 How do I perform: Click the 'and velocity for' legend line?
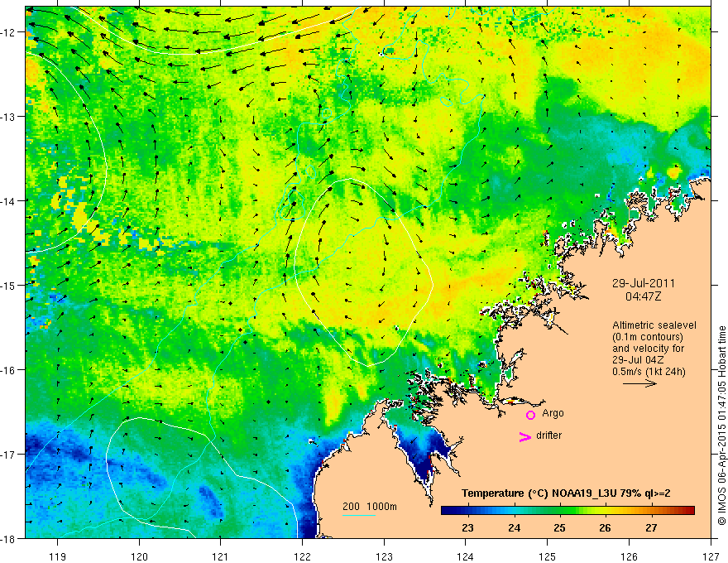[x=648, y=349]
